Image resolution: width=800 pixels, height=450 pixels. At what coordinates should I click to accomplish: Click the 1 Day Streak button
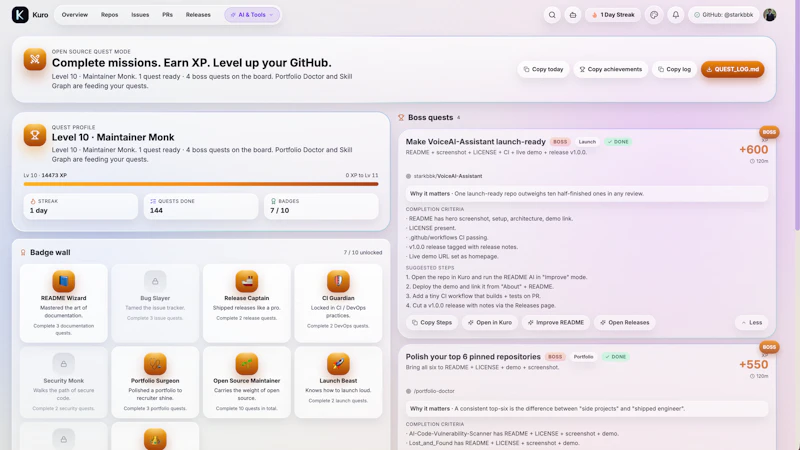point(613,15)
